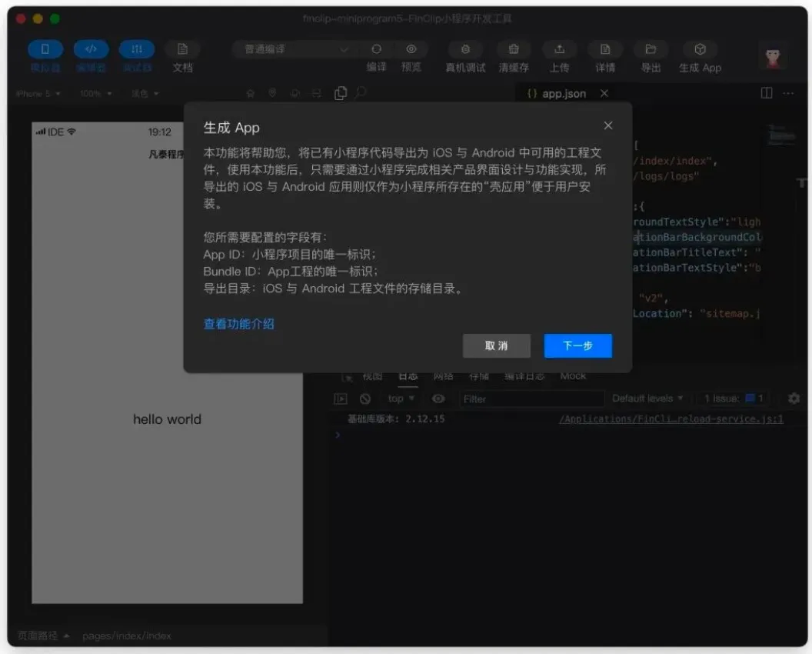
Task: Expand the Default levels dropdown
Action: coord(647,399)
